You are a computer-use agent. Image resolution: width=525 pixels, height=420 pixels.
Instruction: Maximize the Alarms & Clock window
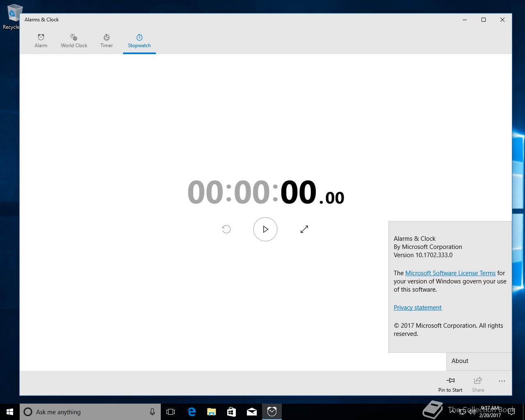(484, 20)
